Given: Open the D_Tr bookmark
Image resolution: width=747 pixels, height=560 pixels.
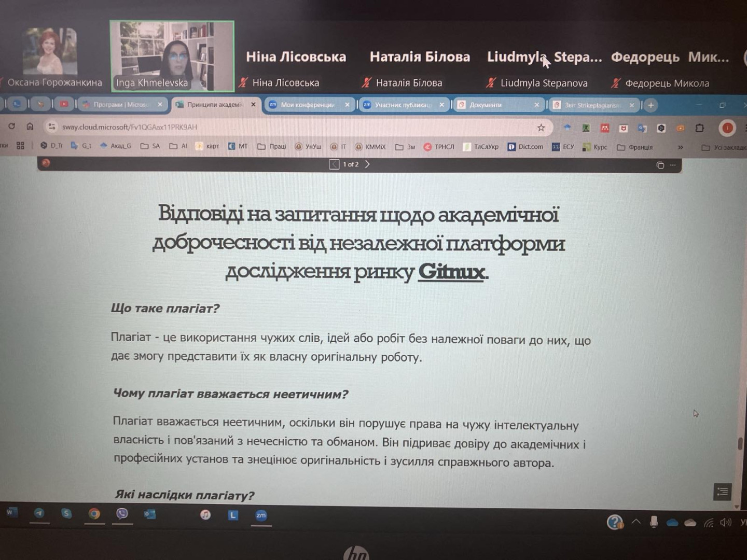Looking at the screenshot, I should click(x=51, y=146).
